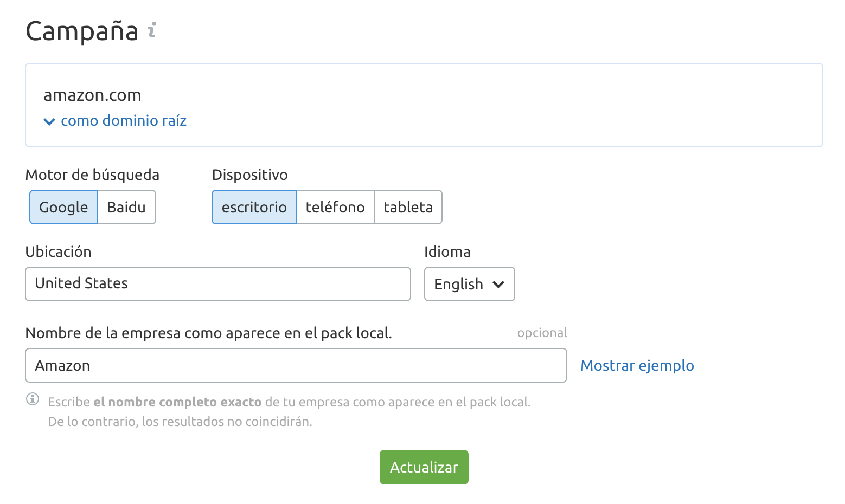Select tableta as the device
Viewport: 845px width, 504px height.
point(408,207)
